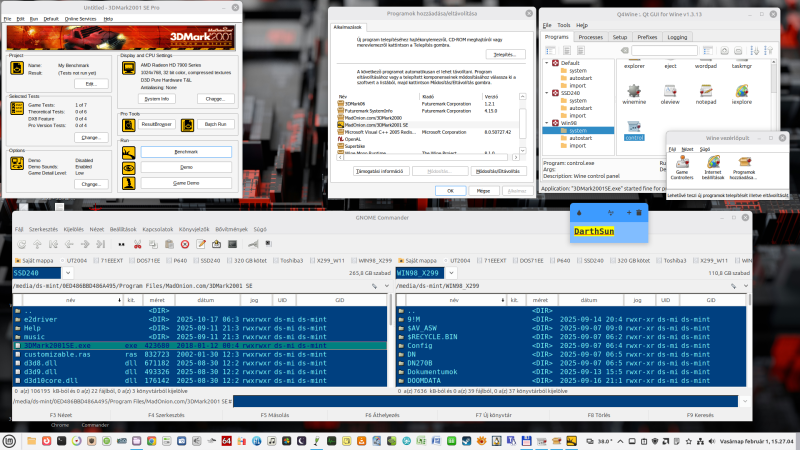Click the clear search icon in Q4Wine toolbar
This screenshot has height=450, width=800.
(x=624, y=51)
